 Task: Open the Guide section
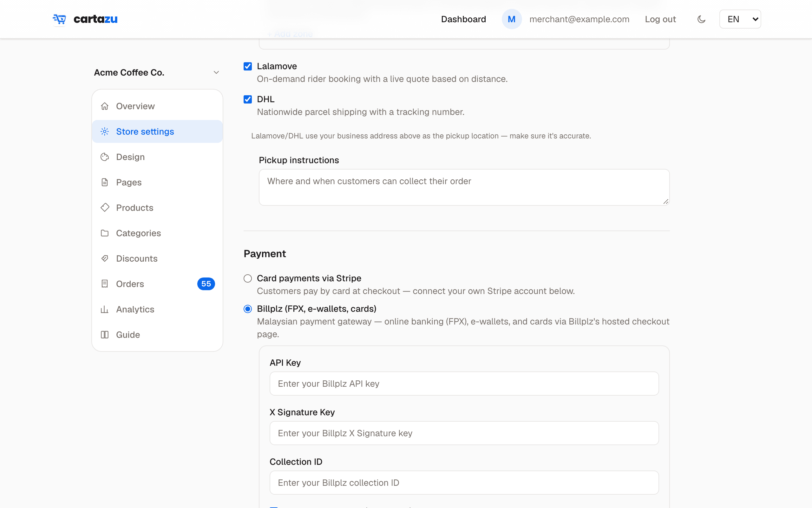[157, 335]
